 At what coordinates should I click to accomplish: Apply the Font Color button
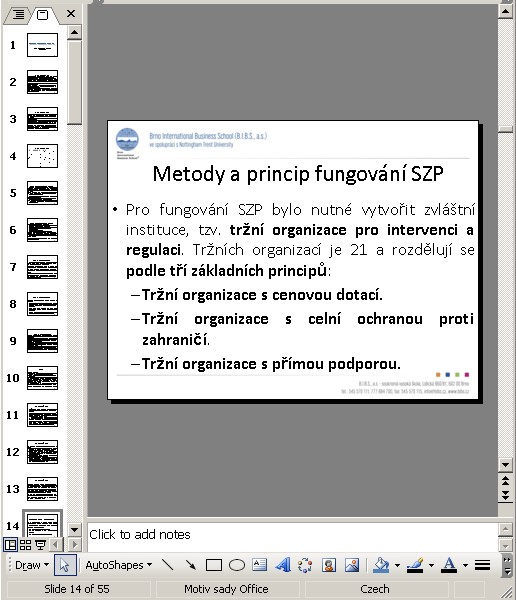pyautogui.click(x=449, y=565)
